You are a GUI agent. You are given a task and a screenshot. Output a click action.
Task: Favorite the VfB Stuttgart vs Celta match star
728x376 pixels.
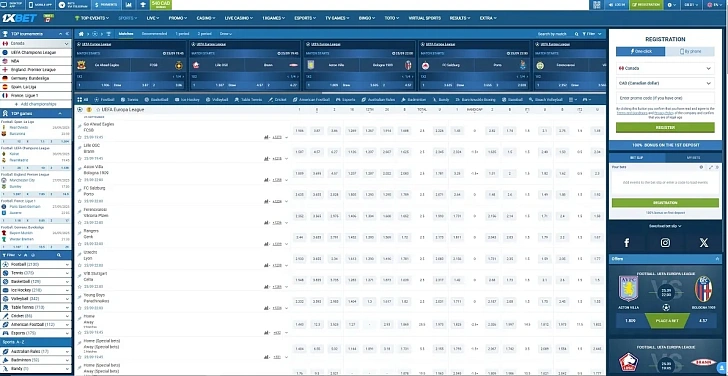(80, 286)
